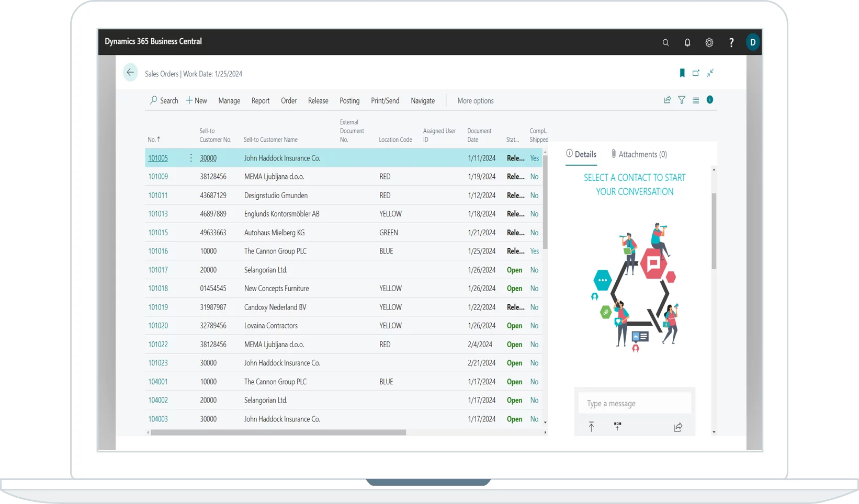This screenshot has height=504, width=859.
Task: Open the notifications bell
Action: click(687, 43)
